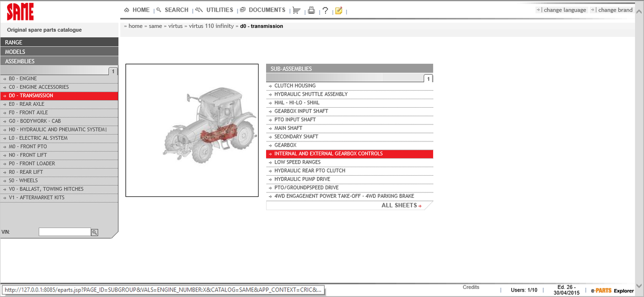Select S0 - WHEELS assembly
This screenshot has width=644, height=297.
[59, 181]
